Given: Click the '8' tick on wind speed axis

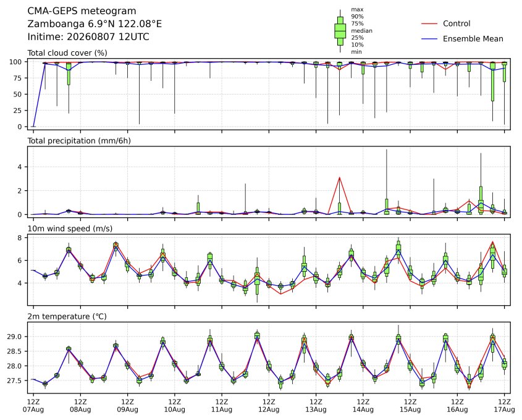Looking at the screenshot, I should click(20, 238).
